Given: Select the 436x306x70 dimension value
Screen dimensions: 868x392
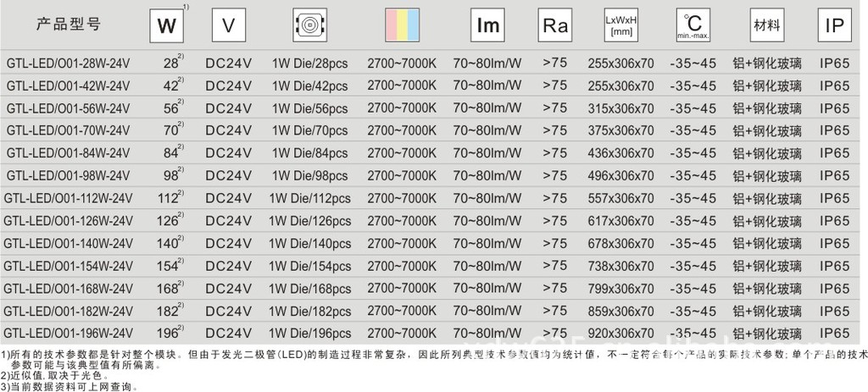Looking at the screenshot, I should pyautogui.click(x=620, y=153).
